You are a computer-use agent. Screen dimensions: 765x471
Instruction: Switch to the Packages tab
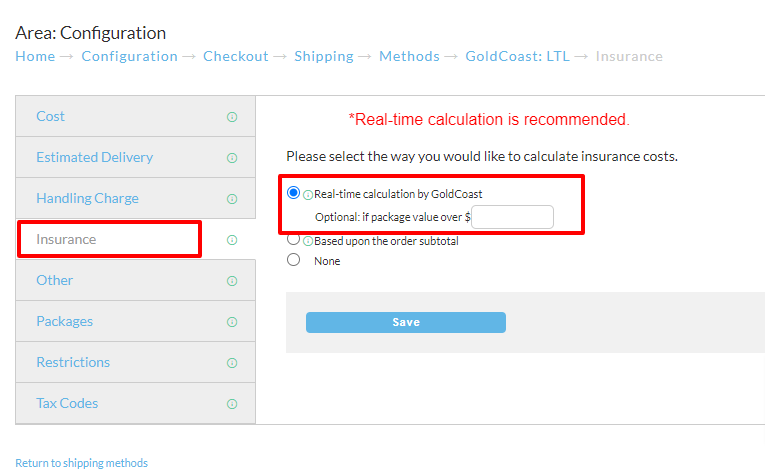64,321
